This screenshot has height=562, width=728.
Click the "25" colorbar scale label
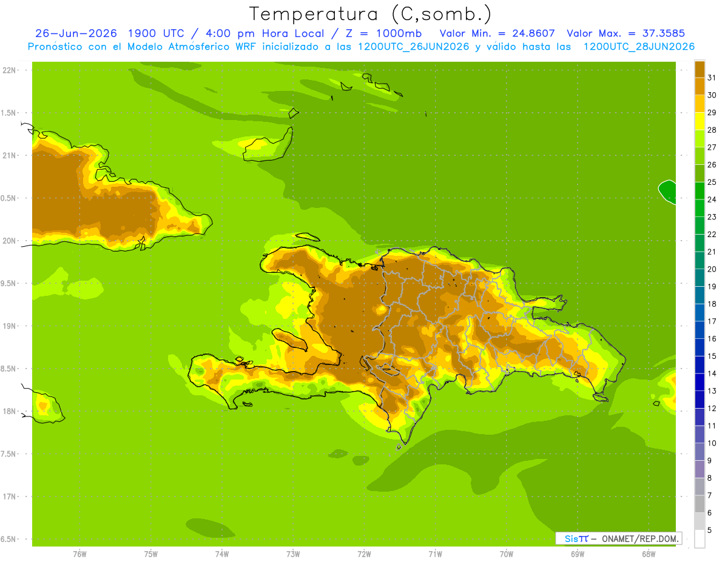pyautogui.click(x=712, y=182)
